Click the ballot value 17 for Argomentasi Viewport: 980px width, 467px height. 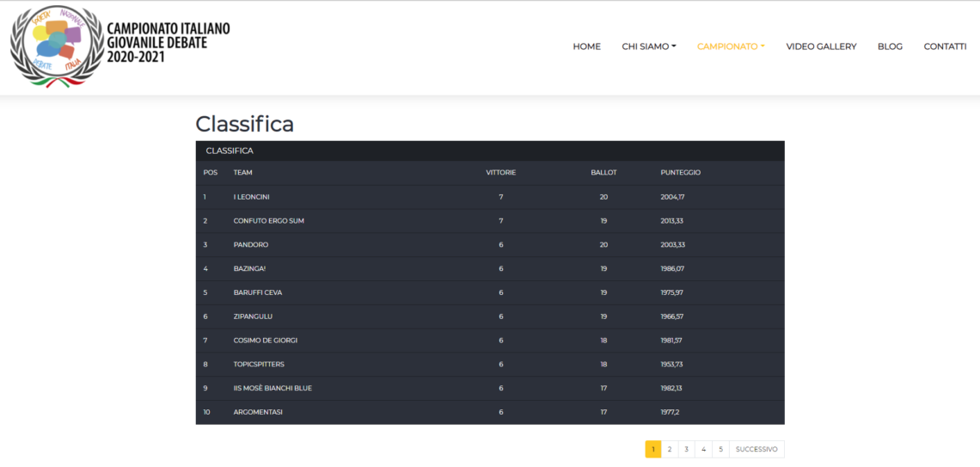[x=603, y=412]
